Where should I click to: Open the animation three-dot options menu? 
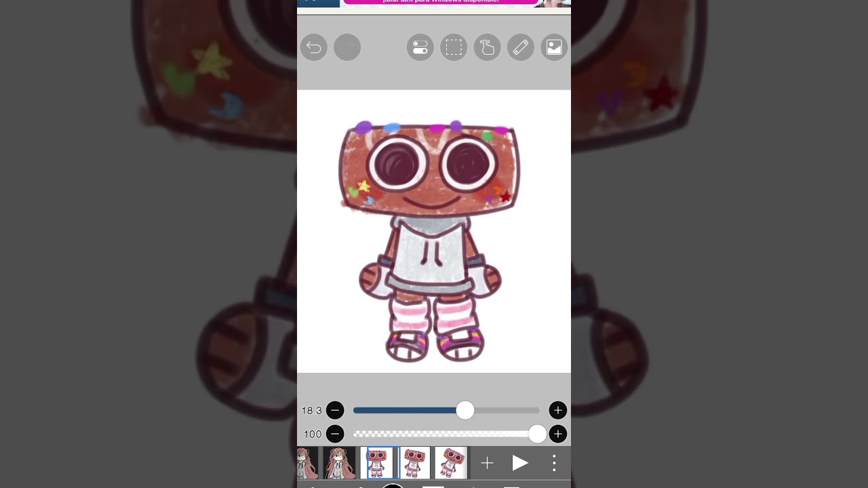point(554,463)
